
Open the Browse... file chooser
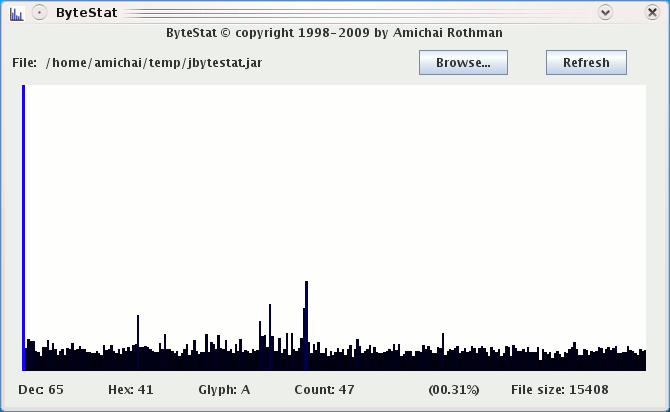463,62
